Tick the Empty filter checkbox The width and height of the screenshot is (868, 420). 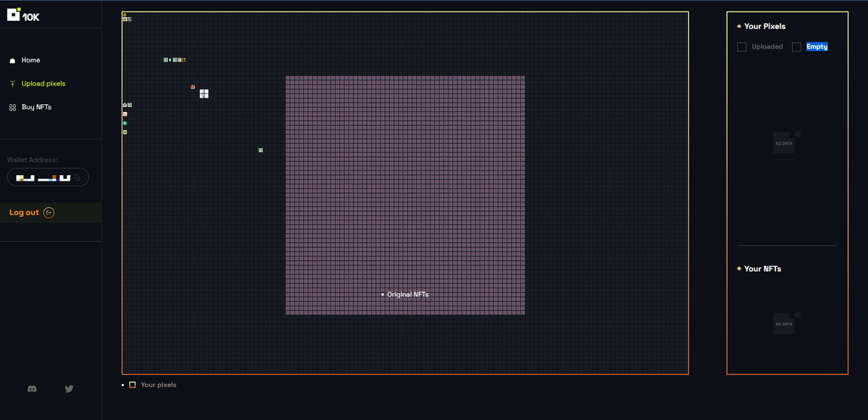tap(796, 47)
